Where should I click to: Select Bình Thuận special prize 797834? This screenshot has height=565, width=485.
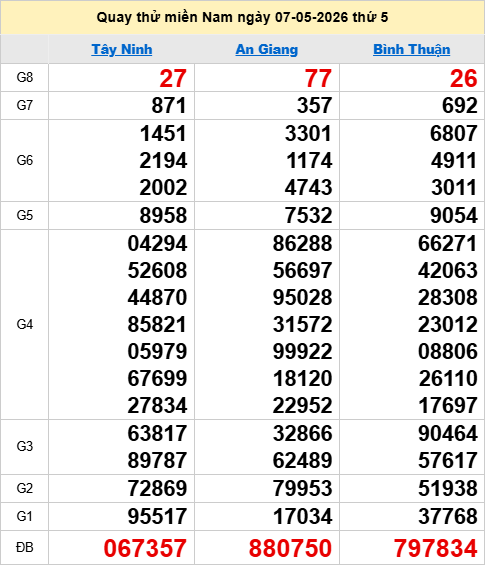436,548
